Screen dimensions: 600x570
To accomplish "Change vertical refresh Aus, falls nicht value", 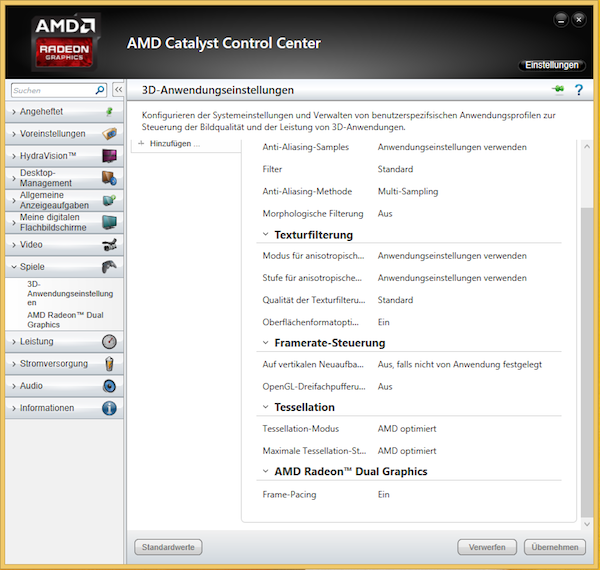I will [460, 365].
